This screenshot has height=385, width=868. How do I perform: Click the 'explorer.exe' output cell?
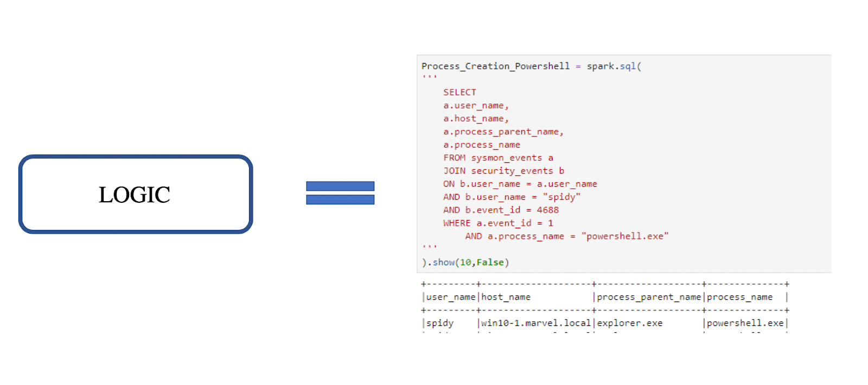(x=630, y=323)
